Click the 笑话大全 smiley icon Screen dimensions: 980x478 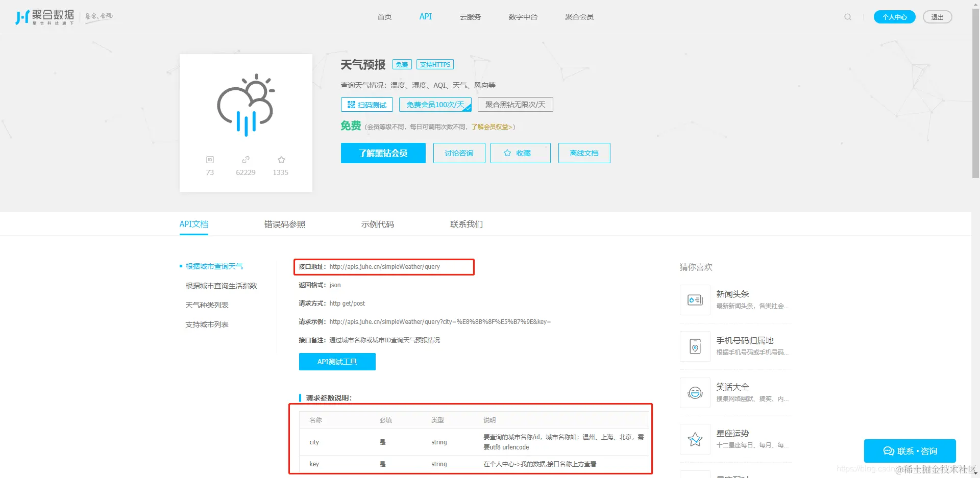pos(695,393)
